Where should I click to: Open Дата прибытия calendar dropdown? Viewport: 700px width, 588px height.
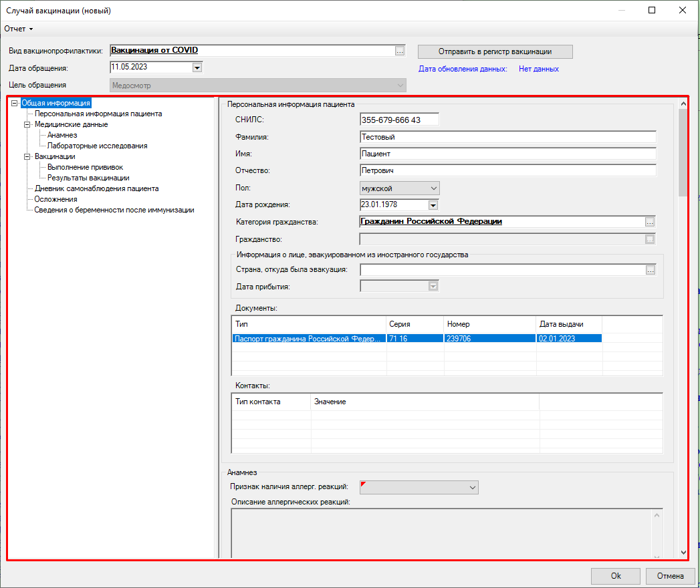pyautogui.click(x=433, y=287)
